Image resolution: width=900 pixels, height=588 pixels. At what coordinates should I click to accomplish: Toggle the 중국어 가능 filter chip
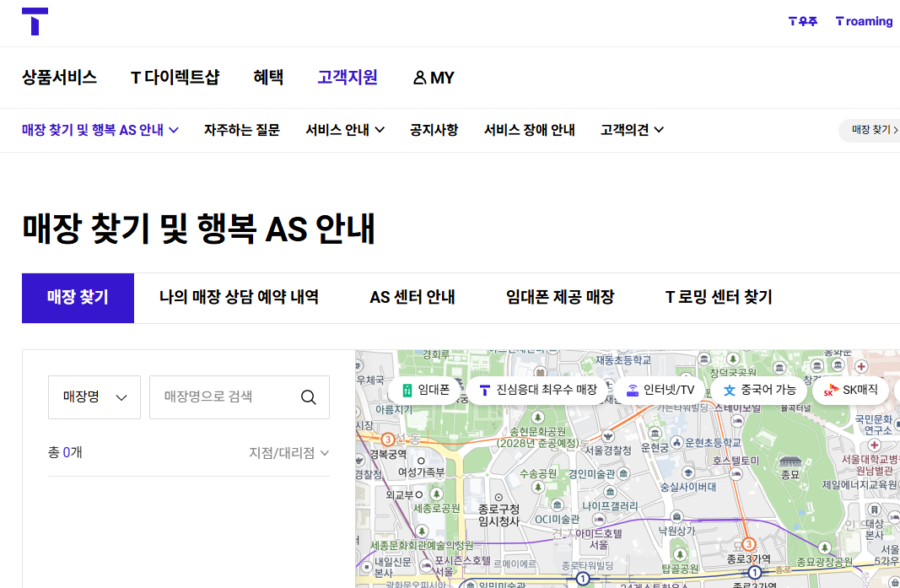click(760, 390)
